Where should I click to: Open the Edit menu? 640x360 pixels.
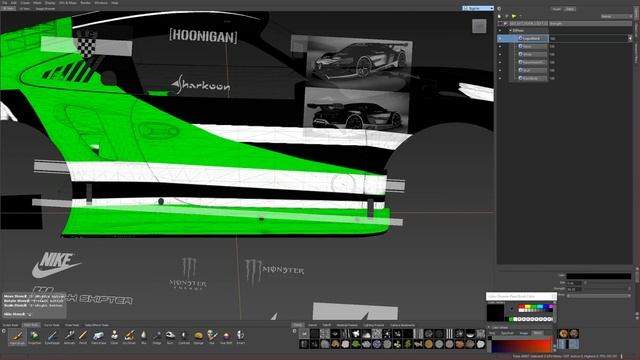13,2
